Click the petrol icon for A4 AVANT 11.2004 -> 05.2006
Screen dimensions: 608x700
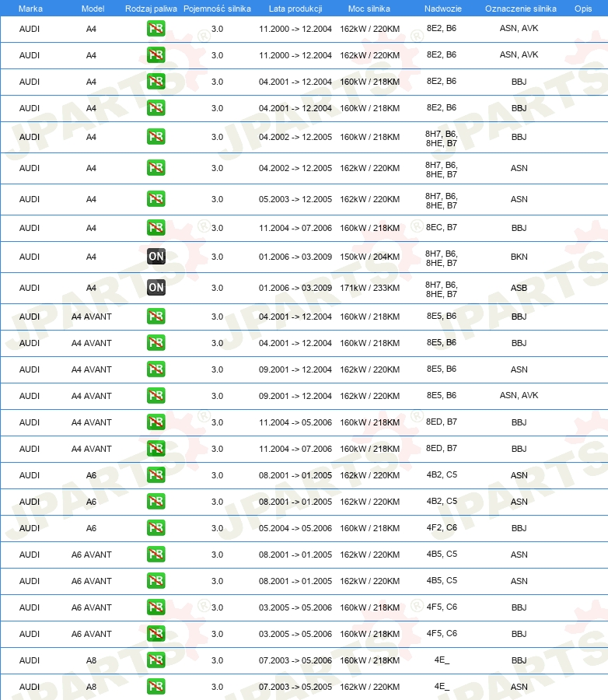pyautogui.click(x=155, y=422)
